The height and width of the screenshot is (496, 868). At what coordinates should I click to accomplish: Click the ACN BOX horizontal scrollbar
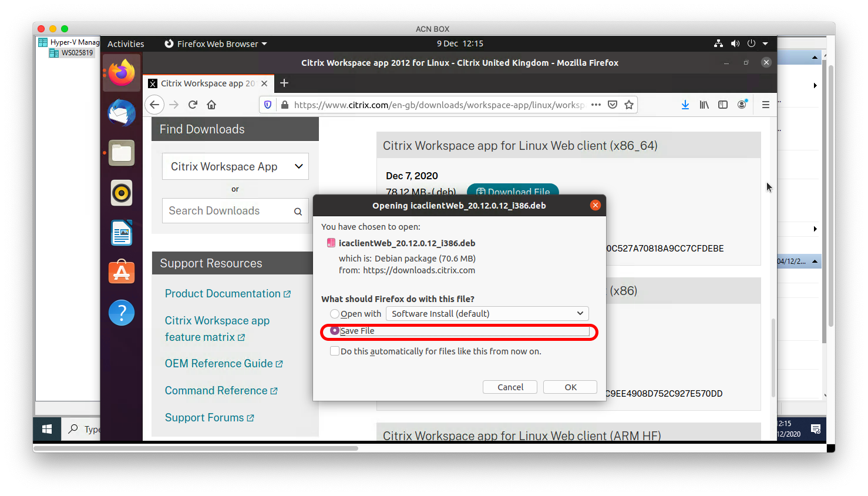click(196, 448)
